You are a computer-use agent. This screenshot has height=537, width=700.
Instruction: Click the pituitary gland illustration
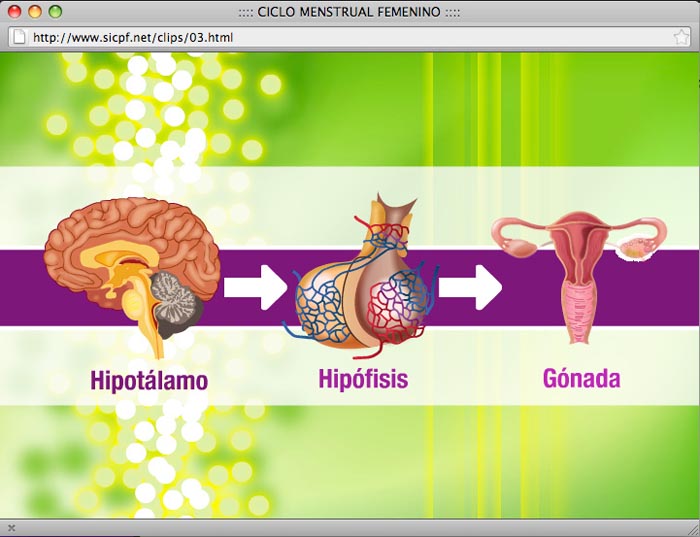coord(361,276)
